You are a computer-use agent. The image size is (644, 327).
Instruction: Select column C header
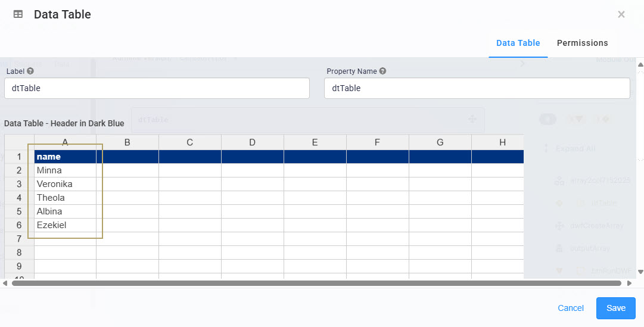(x=190, y=142)
